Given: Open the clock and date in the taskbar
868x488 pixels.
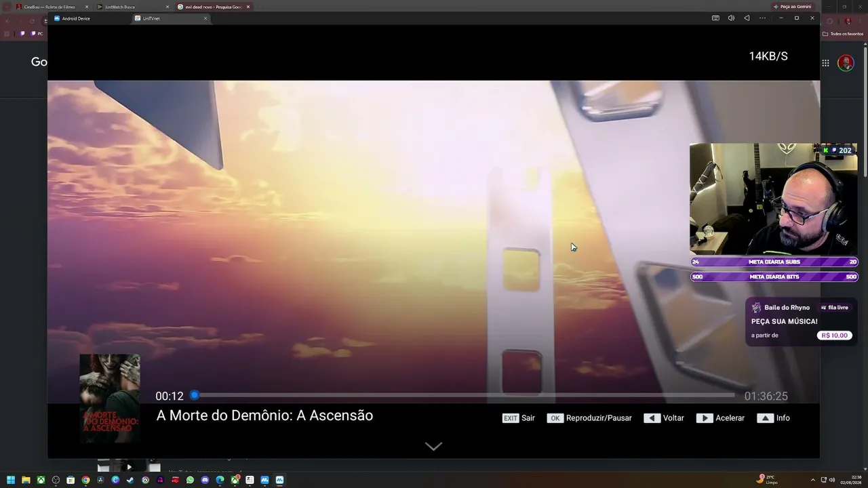Looking at the screenshot, I should pyautogui.click(x=852, y=480).
